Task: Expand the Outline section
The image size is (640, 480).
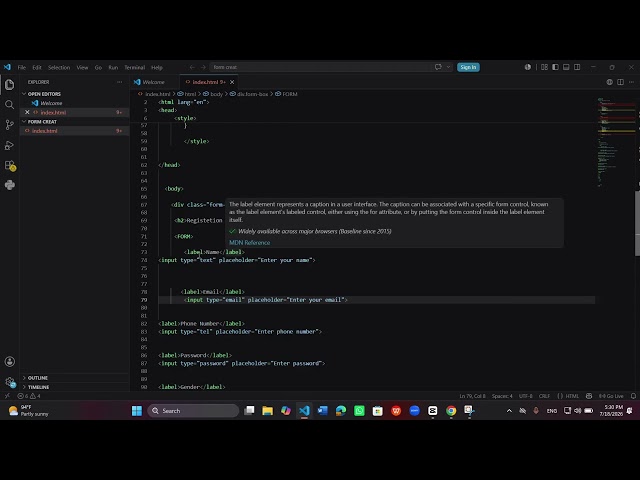Action: (38, 378)
